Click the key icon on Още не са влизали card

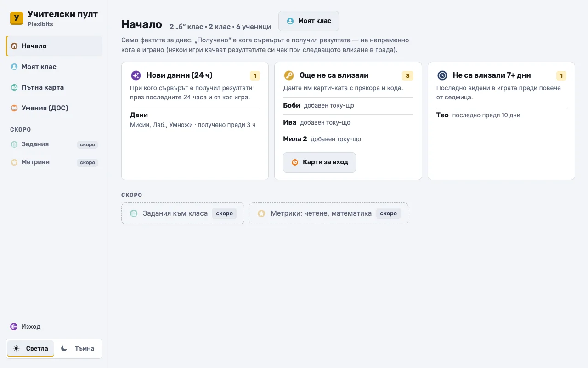click(288, 75)
